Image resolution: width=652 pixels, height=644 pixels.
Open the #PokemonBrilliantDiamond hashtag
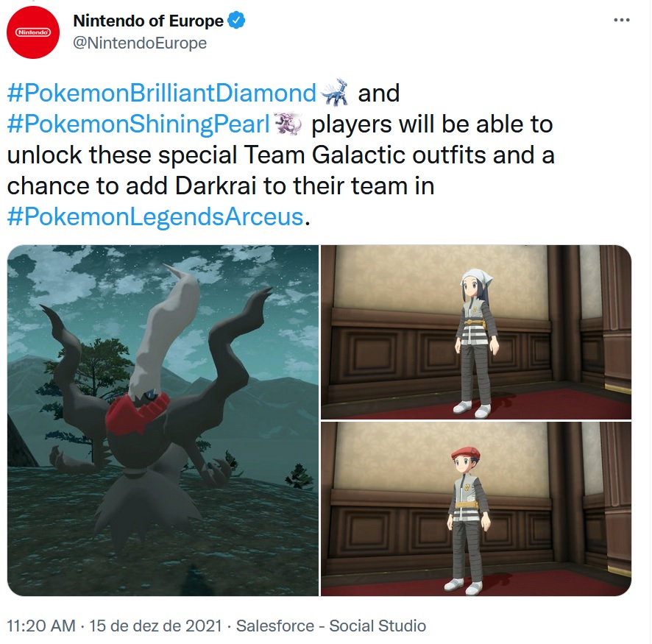tap(162, 93)
